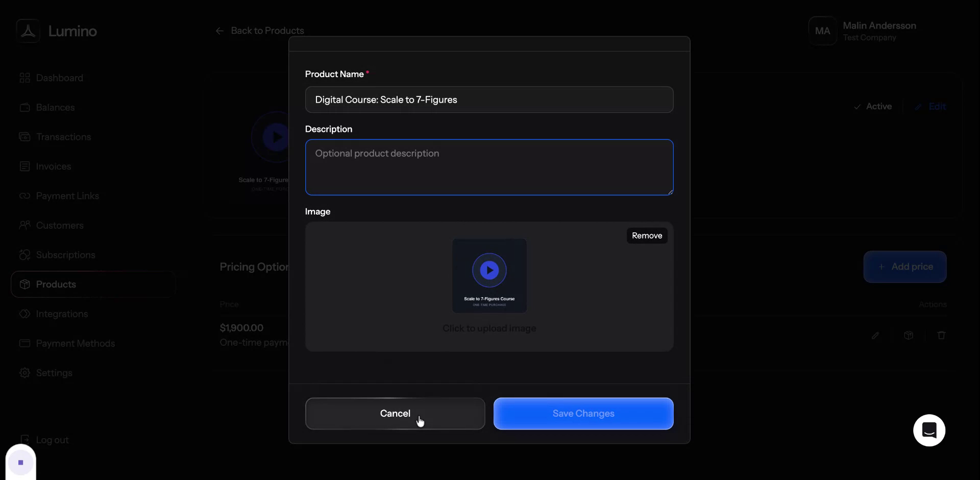Image resolution: width=980 pixels, height=480 pixels.
Task: Click the Settings gear icon
Action: [24, 373]
